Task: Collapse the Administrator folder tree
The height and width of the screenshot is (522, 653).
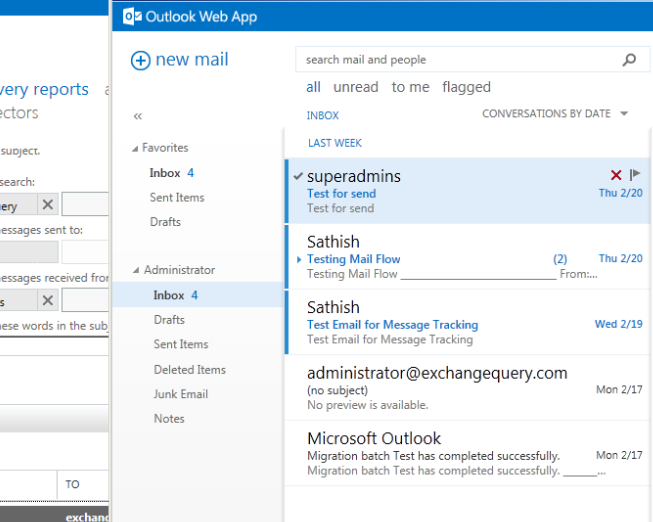Action: (136, 271)
